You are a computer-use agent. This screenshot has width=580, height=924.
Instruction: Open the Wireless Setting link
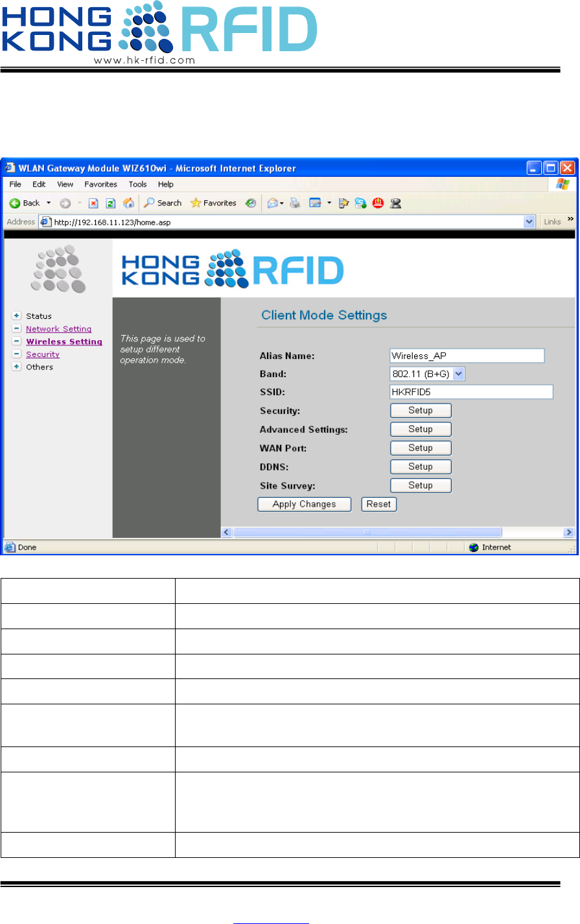64,341
